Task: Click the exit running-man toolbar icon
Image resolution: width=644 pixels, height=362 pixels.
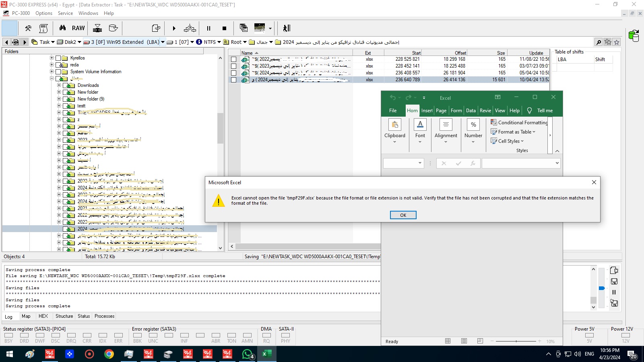Action: click(287, 28)
